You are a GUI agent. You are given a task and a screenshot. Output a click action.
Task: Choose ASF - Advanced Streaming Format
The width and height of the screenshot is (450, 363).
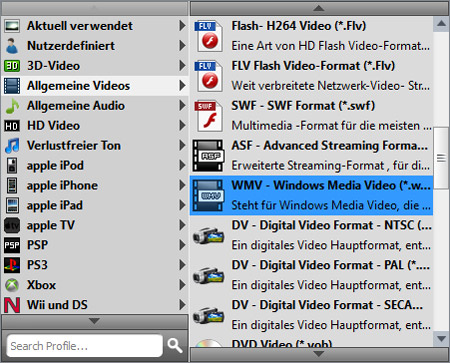[x=311, y=156]
